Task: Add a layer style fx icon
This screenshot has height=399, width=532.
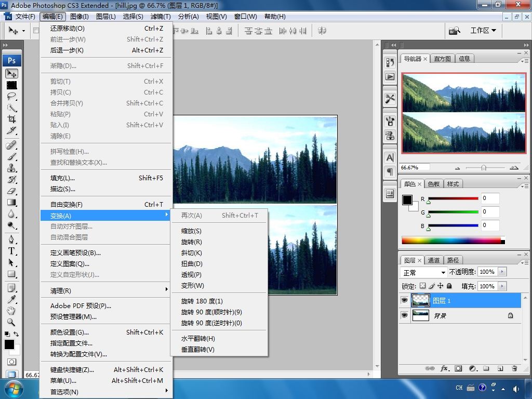Action: pos(445,368)
